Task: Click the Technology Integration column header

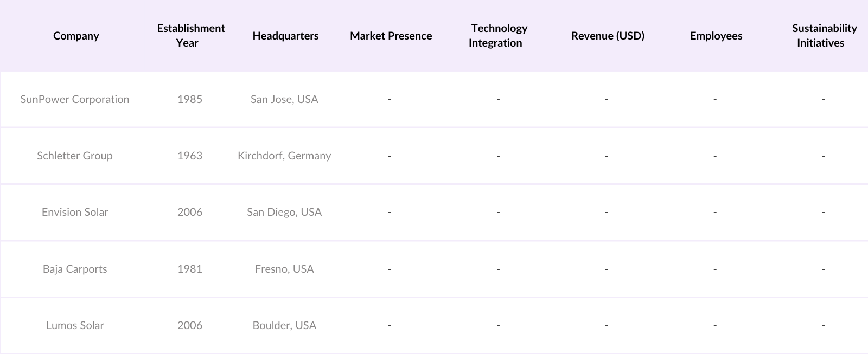Action: pyautogui.click(x=498, y=35)
